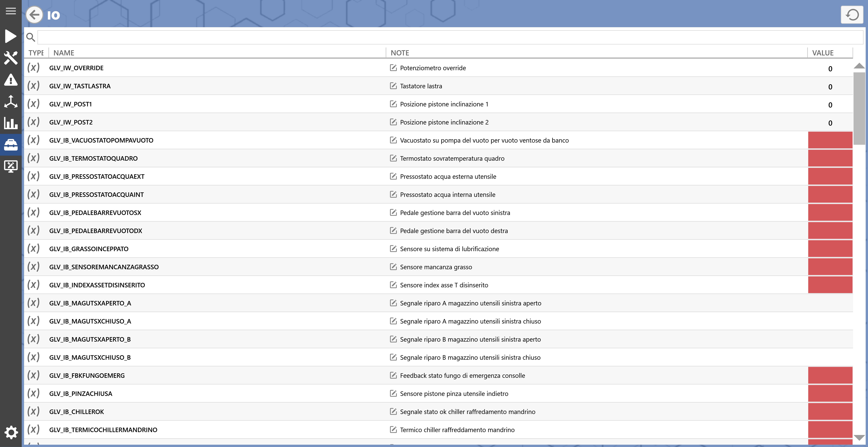The width and height of the screenshot is (868, 447).
Task: Click the search input field
Action: click(450, 37)
